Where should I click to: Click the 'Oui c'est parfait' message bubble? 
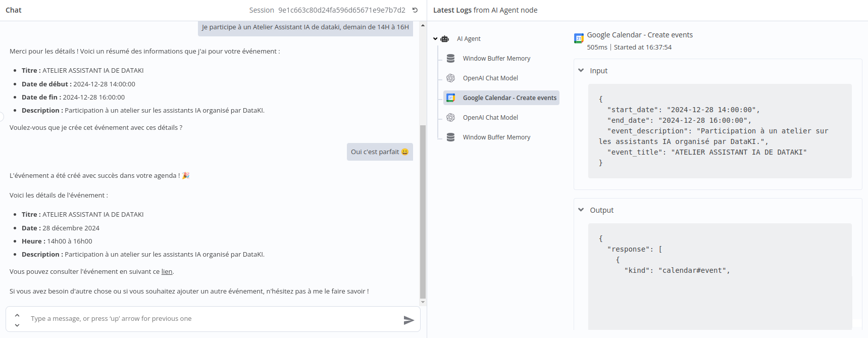pyautogui.click(x=380, y=152)
